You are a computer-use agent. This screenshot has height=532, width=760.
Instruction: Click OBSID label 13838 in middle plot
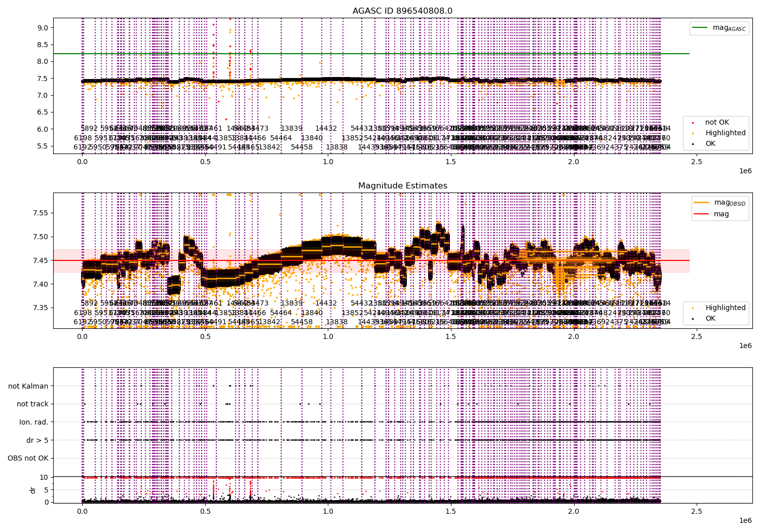[336, 322]
